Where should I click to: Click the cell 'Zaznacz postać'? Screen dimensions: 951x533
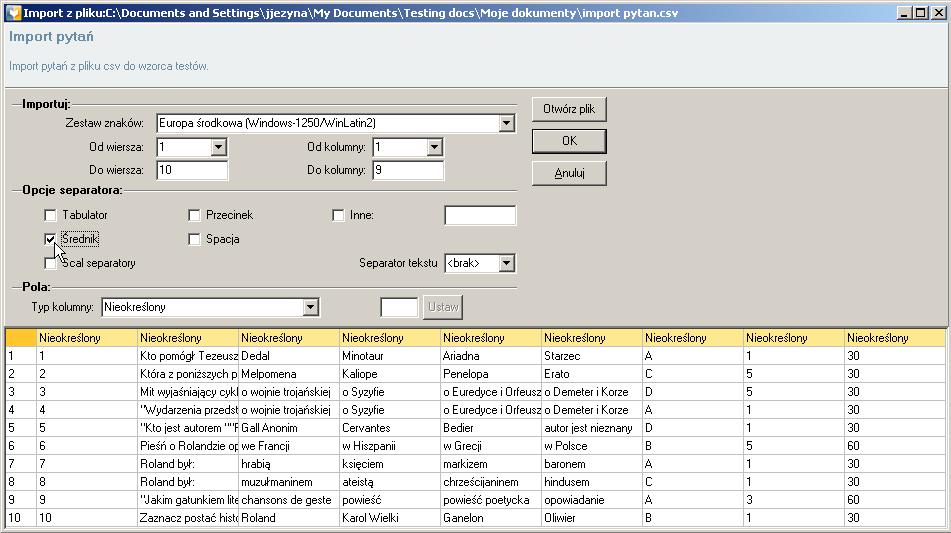(x=188, y=518)
